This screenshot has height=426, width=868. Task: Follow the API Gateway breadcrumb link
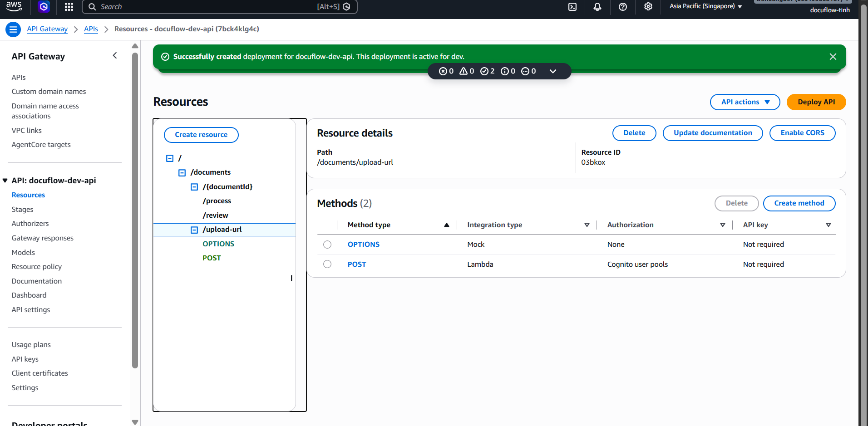point(47,29)
